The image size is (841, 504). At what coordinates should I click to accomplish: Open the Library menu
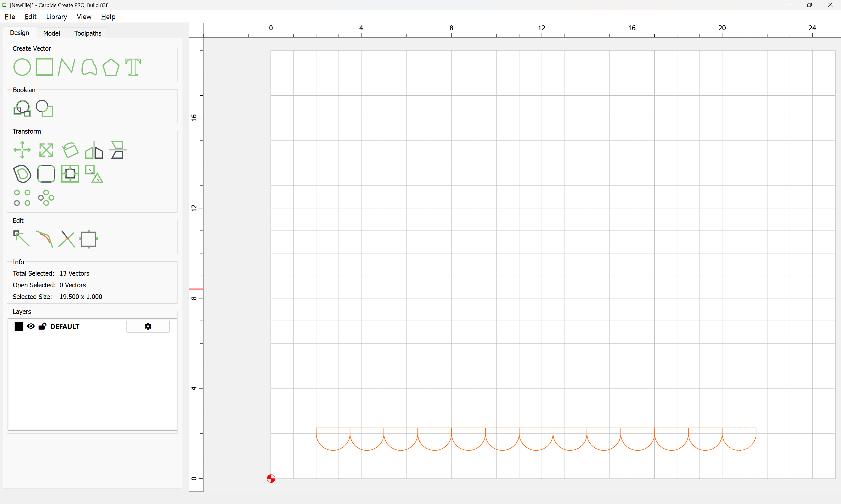pos(56,17)
